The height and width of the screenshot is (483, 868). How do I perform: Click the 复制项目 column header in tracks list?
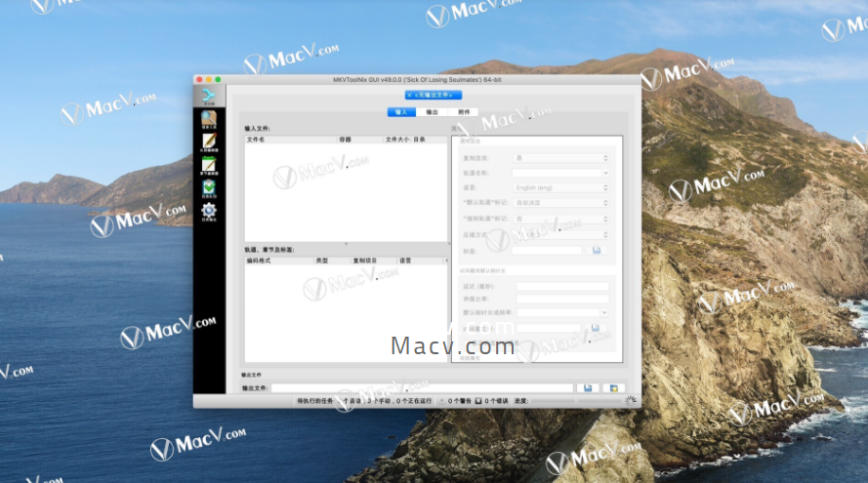pyautogui.click(x=374, y=261)
